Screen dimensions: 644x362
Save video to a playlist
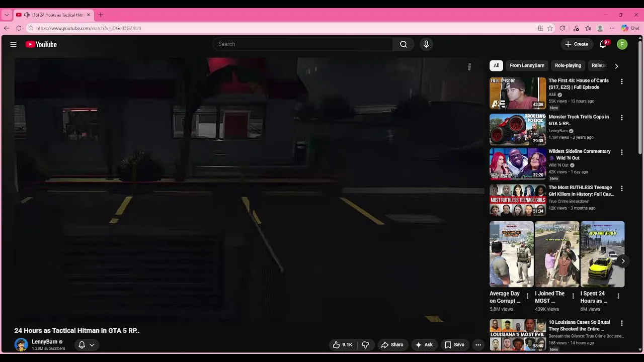(x=454, y=345)
